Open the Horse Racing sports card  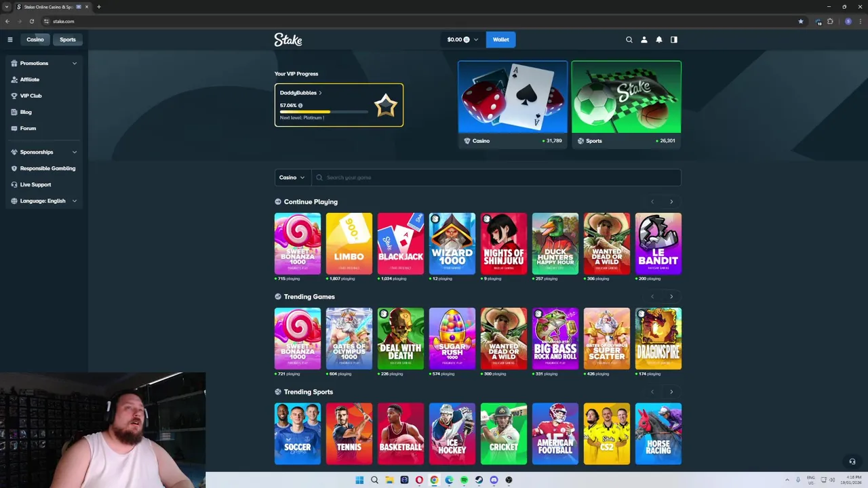[658, 434]
